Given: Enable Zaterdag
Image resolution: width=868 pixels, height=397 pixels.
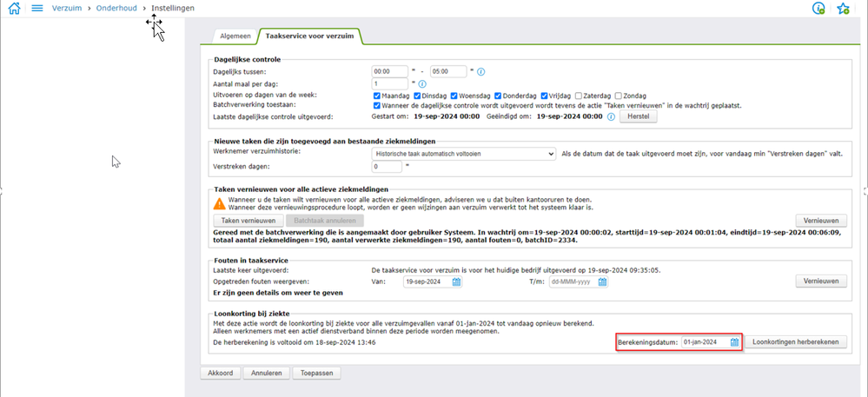Looking at the screenshot, I should [579, 96].
